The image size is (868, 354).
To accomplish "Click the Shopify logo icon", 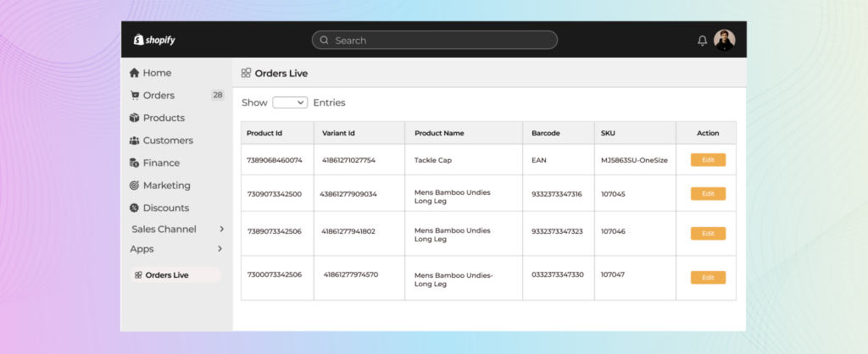I will click(x=137, y=40).
